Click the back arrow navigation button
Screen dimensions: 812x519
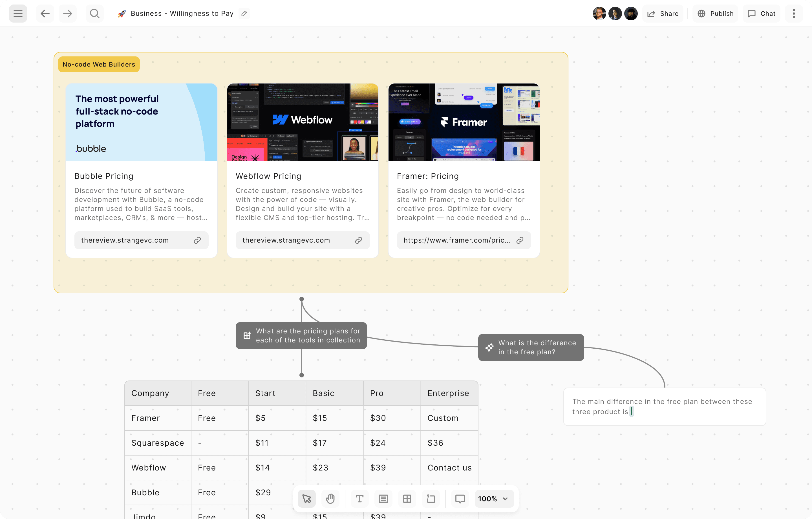[45, 14]
